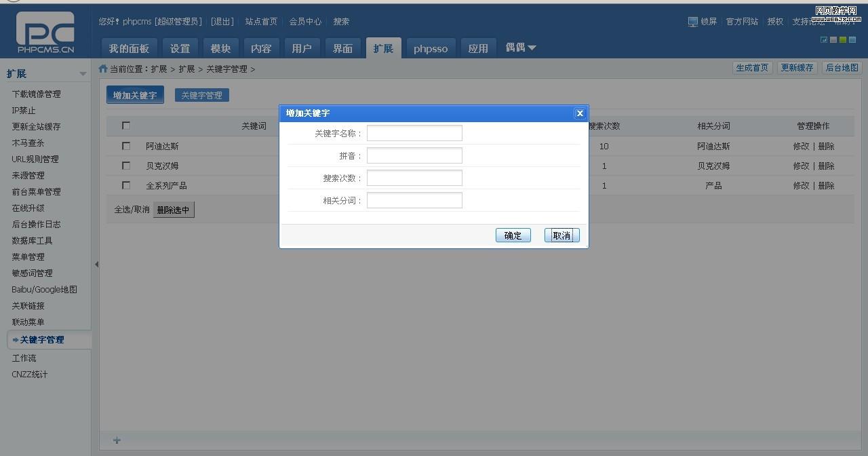Close the 增加关键字 dialog with X
Viewport: 868px width, 456px height.
(579, 113)
